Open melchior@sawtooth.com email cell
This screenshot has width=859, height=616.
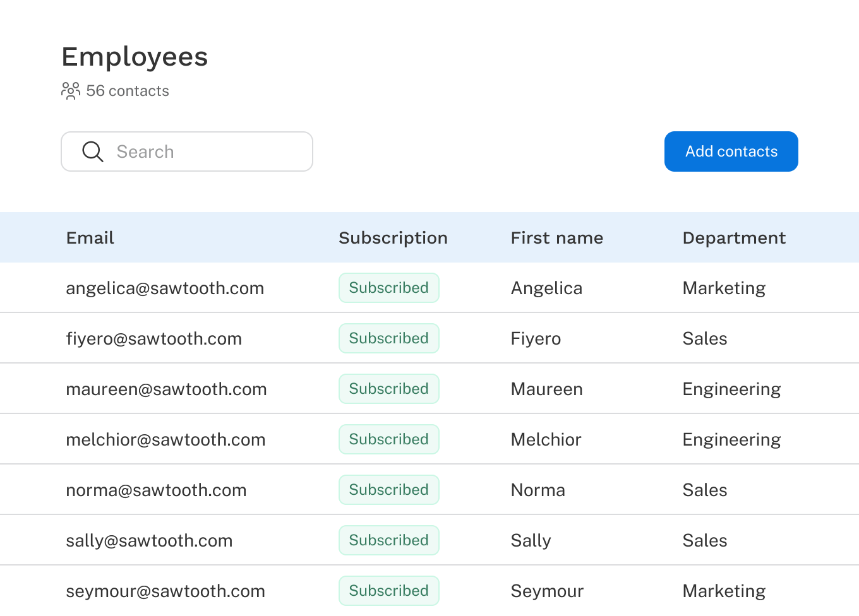pyautogui.click(x=165, y=440)
